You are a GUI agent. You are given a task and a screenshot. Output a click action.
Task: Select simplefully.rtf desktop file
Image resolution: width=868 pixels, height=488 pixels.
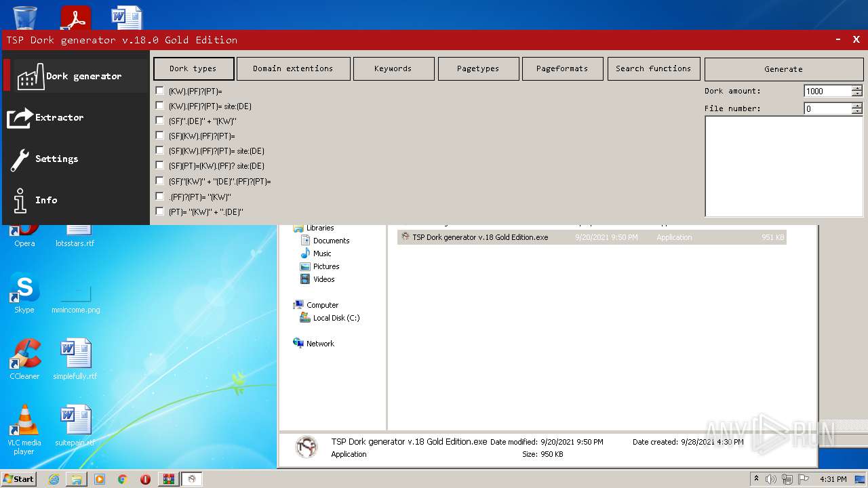(75, 359)
